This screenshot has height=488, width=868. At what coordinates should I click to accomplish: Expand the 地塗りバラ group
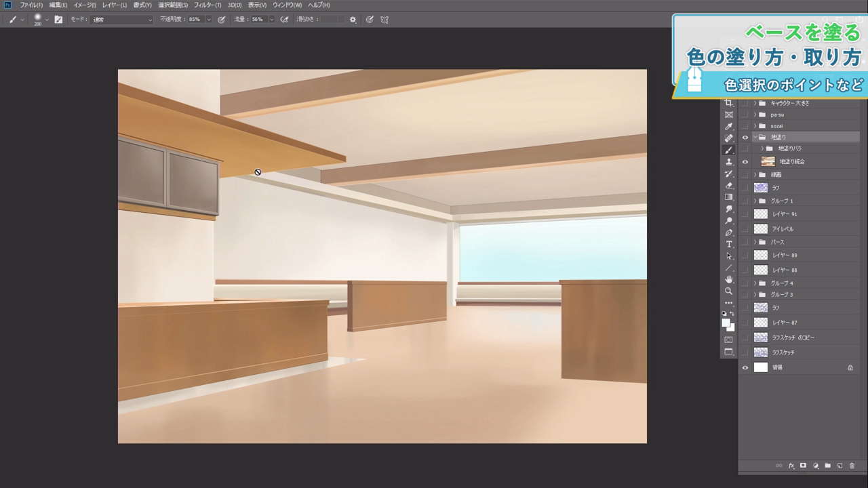[x=762, y=148]
